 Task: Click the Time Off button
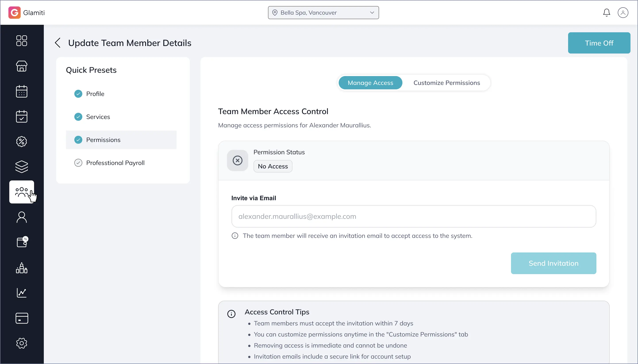599,43
